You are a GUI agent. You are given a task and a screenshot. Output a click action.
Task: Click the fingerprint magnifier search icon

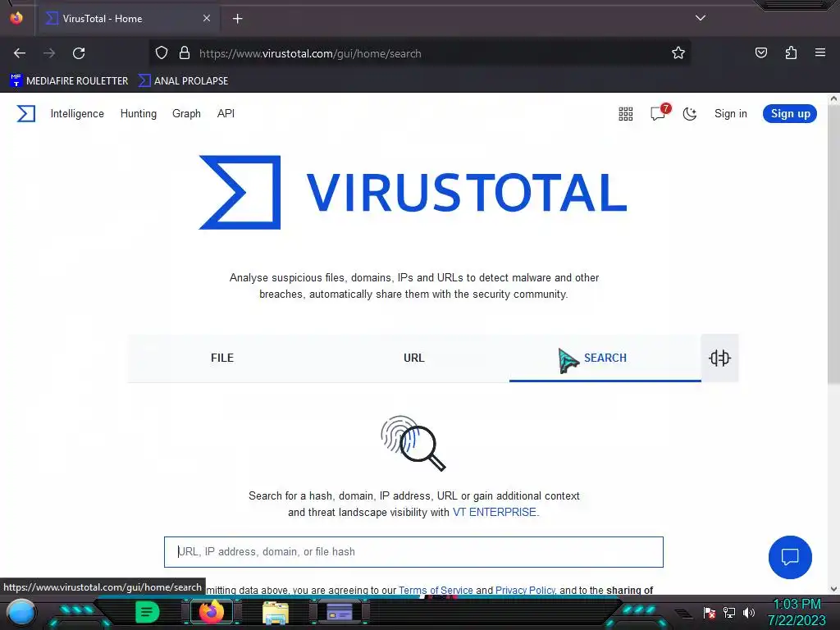click(x=413, y=443)
